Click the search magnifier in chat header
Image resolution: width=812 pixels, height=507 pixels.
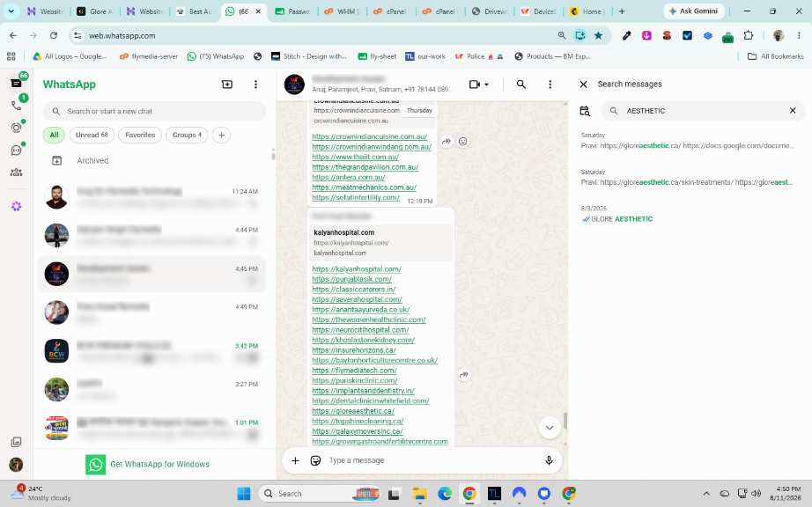pyautogui.click(x=521, y=84)
